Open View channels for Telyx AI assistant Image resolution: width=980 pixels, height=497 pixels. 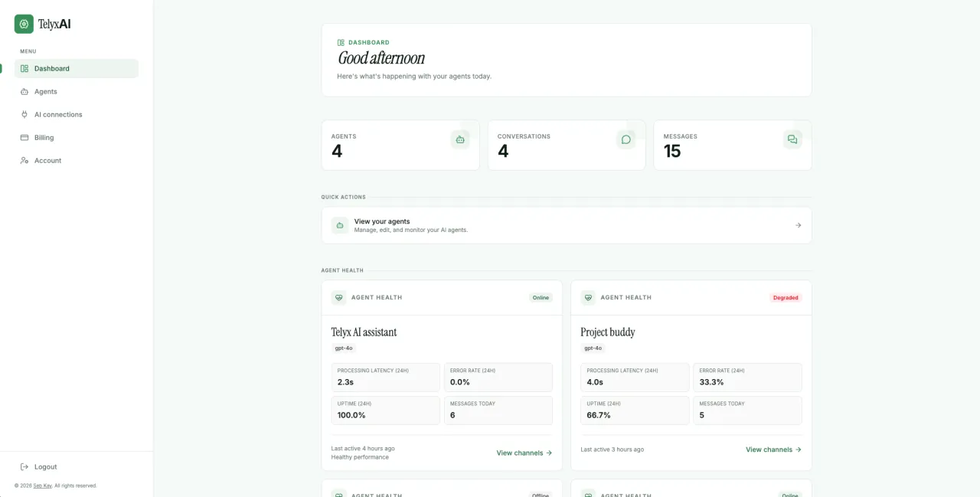click(524, 453)
